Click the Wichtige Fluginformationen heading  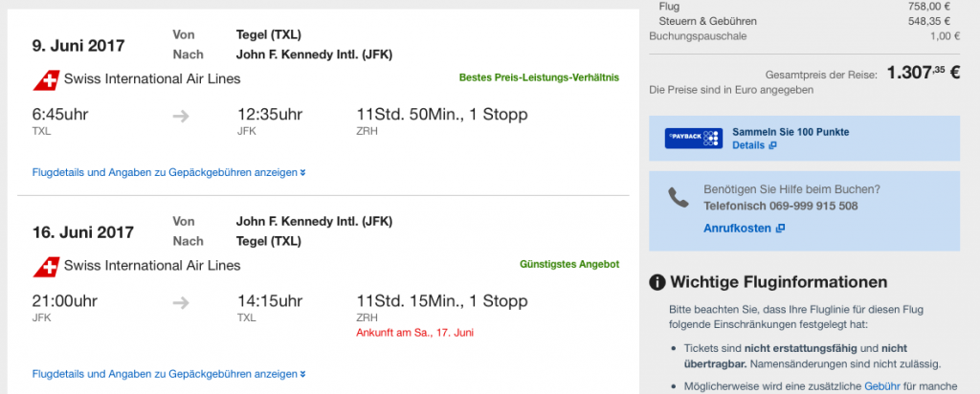pyautogui.click(x=778, y=282)
